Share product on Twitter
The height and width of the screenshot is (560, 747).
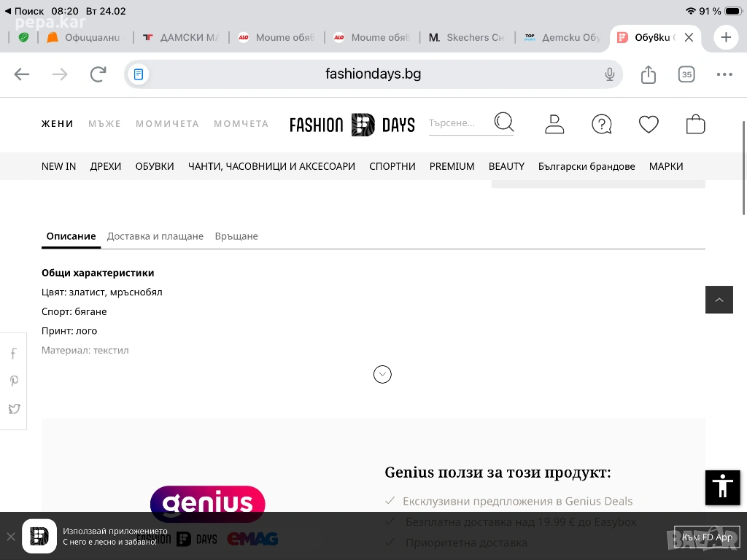(14, 409)
